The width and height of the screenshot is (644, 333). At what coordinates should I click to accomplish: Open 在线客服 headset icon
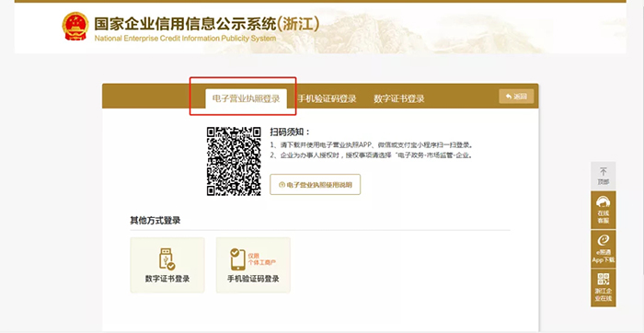(604, 202)
